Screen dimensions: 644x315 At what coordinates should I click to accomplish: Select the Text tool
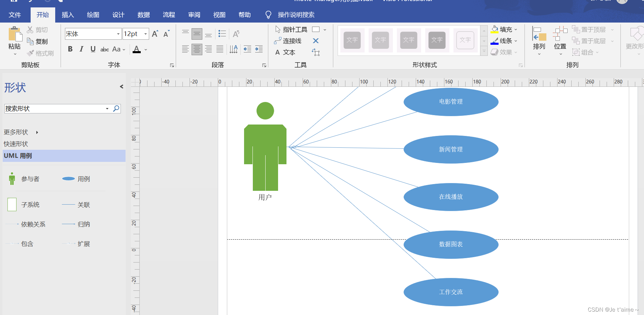coord(285,52)
